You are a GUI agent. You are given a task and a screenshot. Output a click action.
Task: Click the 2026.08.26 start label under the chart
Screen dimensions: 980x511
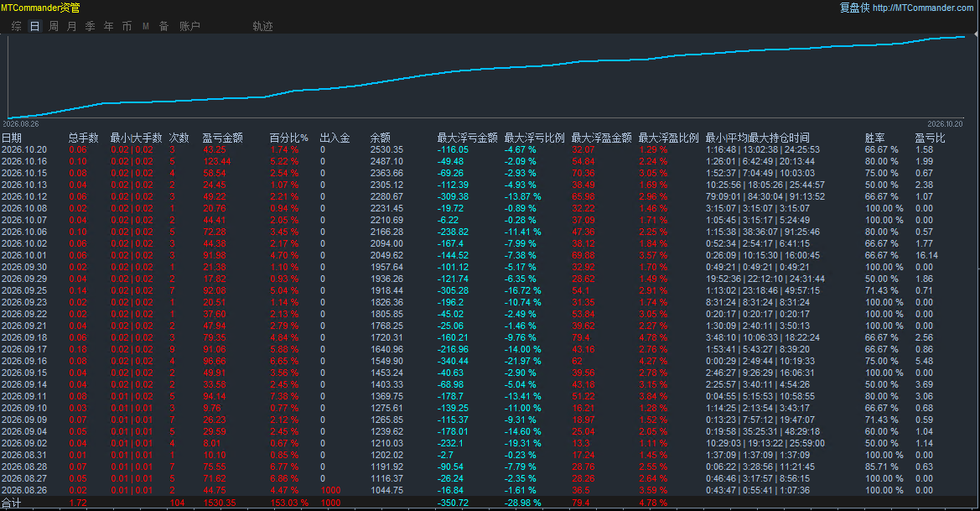(x=20, y=124)
